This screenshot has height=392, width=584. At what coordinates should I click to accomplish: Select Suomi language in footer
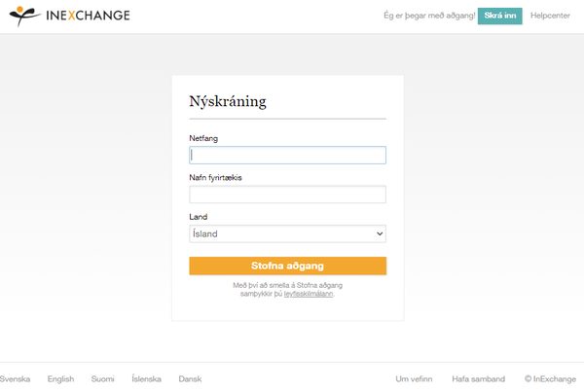click(x=102, y=378)
